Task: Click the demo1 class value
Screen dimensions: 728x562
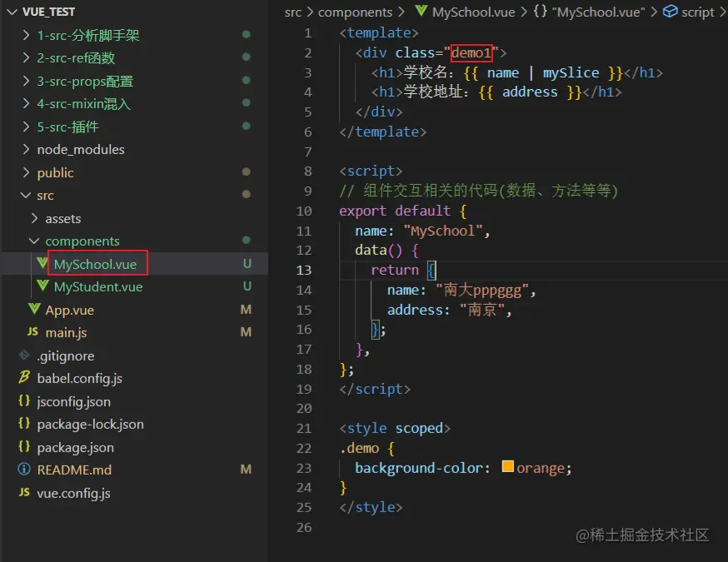Action: (471, 53)
